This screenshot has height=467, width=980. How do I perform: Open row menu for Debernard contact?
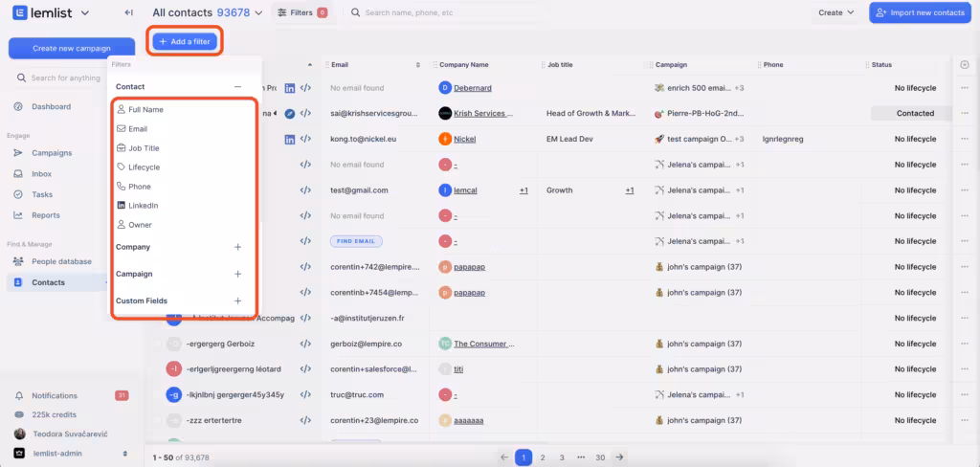tap(965, 88)
